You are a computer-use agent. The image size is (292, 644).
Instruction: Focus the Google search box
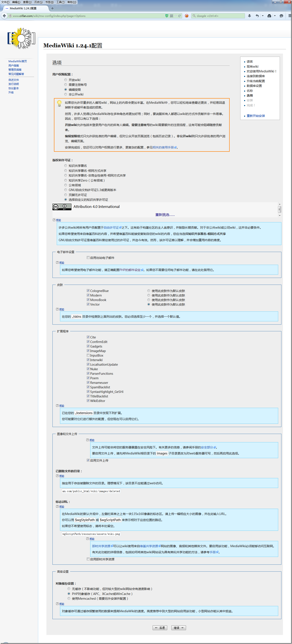(x=218, y=16)
